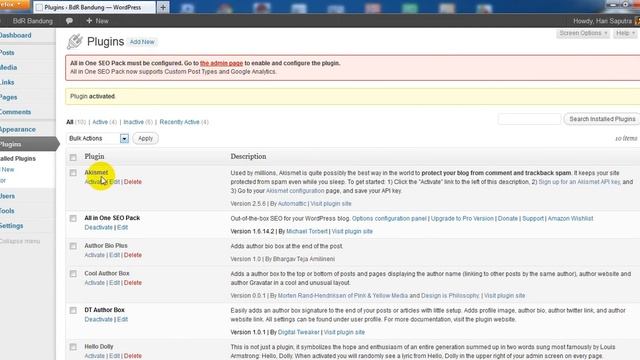Expand Screen Options panel
The width and height of the screenshot is (640, 360).
pyautogui.click(x=583, y=33)
